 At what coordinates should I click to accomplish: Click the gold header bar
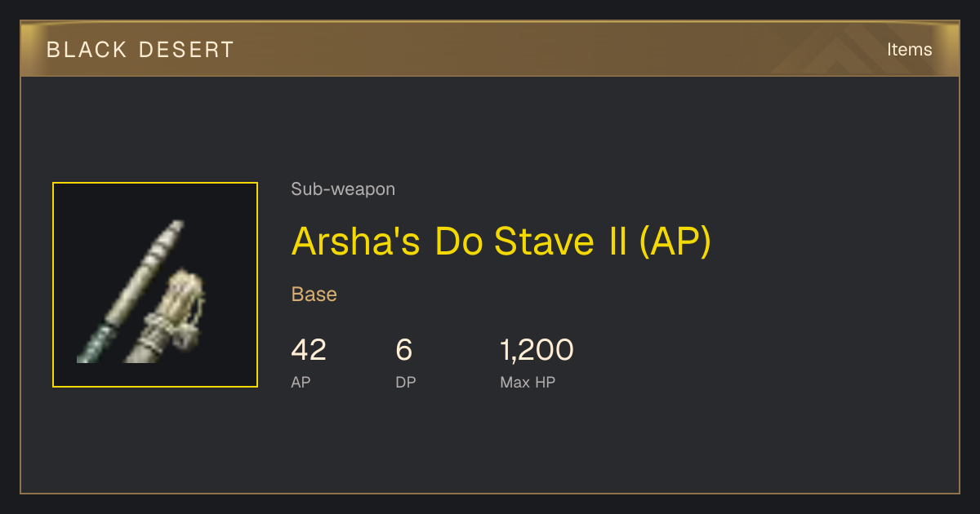coord(490,49)
